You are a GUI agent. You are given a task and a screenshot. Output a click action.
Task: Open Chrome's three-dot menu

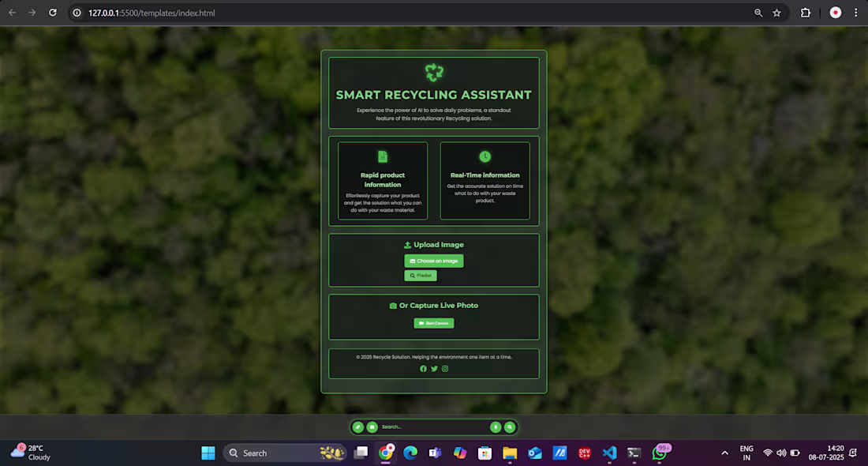[x=856, y=13]
